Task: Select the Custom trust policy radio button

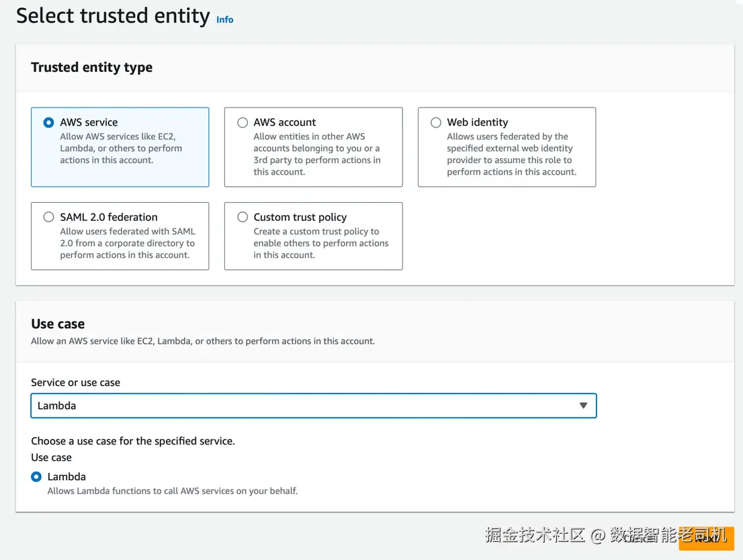Action: 242,217
